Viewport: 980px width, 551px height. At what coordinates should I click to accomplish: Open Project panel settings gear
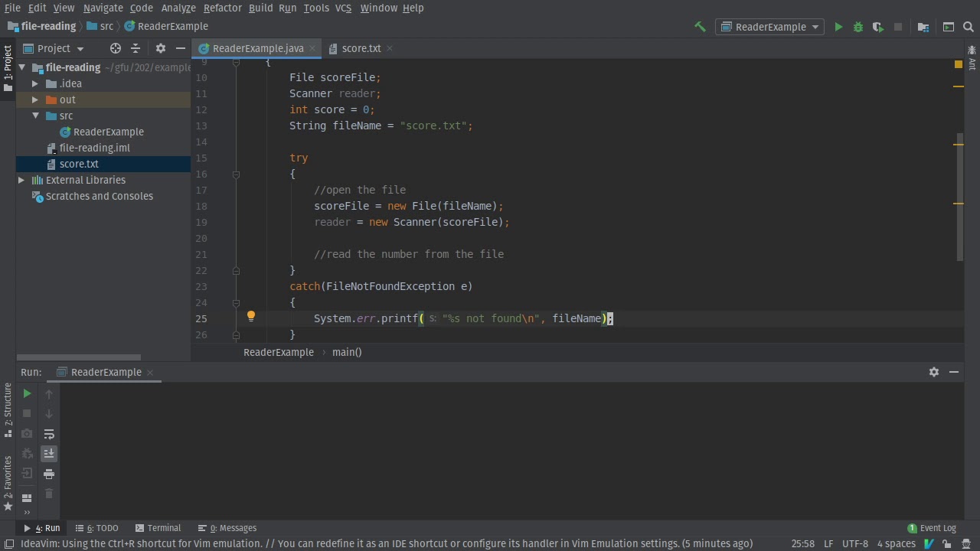[160, 48]
